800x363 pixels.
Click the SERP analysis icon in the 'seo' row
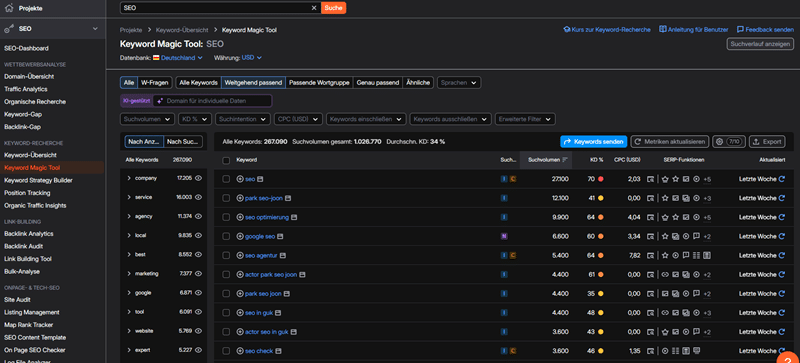[650, 179]
